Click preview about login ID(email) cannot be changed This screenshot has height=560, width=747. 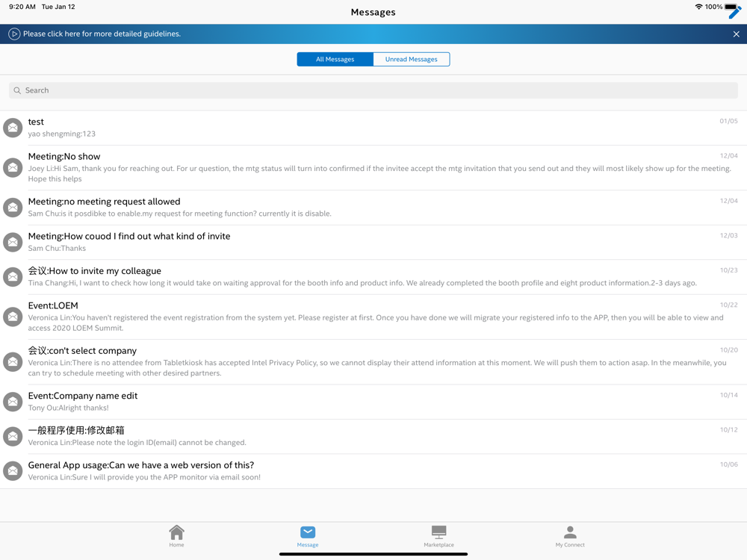pyautogui.click(x=137, y=442)
